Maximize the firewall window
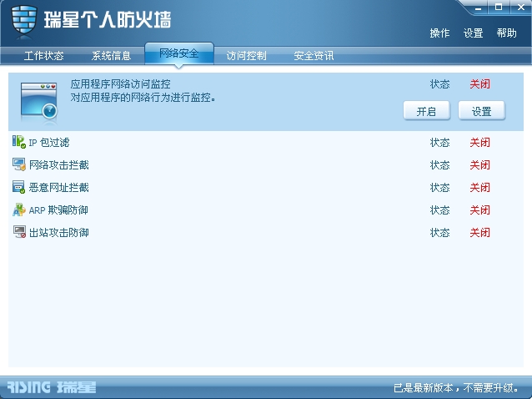This screenshot has height=399, width=532. click(499, 8)
